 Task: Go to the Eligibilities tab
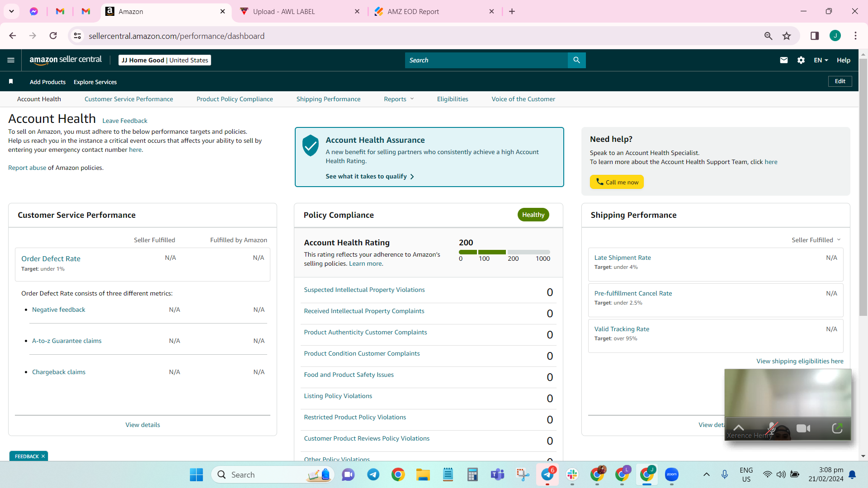453,99
